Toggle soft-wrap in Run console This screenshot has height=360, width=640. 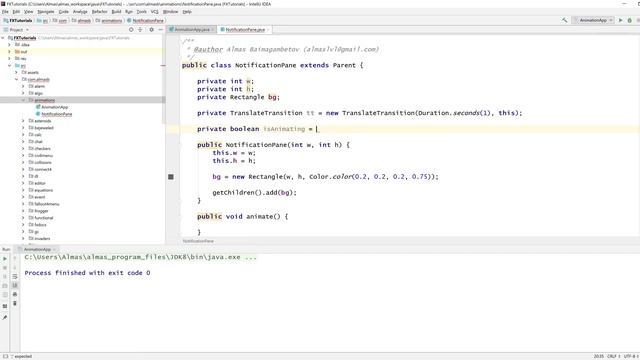(15, 277)
